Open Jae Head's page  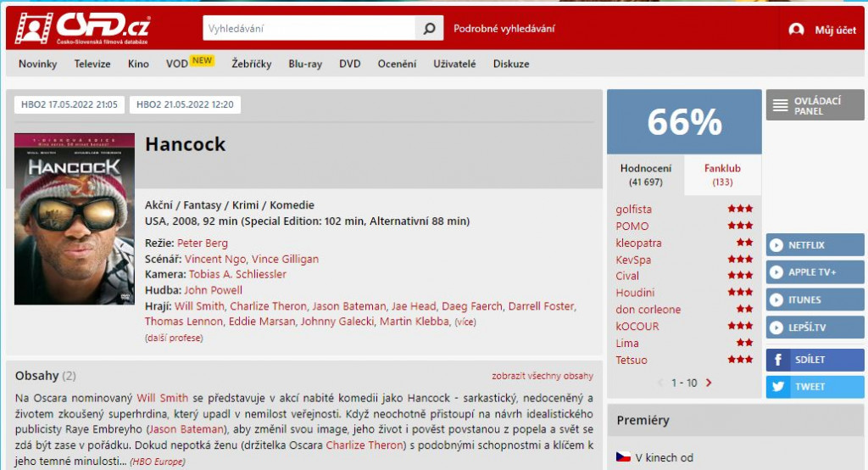pos(414,306)
